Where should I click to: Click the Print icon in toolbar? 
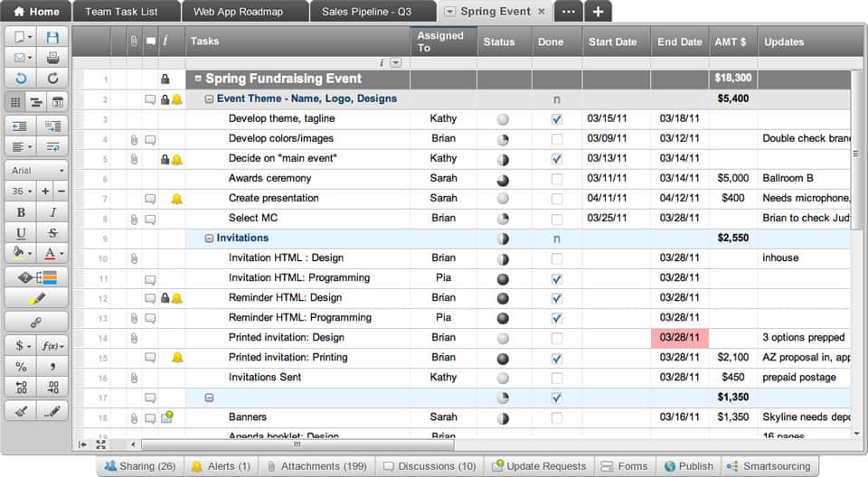(52, 58)
